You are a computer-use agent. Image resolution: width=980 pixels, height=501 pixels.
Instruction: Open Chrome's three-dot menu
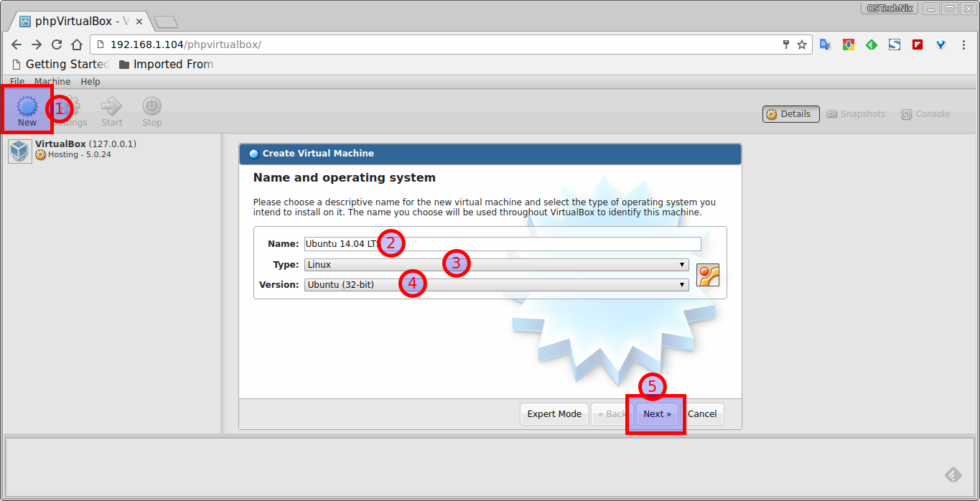pos(963,44)
